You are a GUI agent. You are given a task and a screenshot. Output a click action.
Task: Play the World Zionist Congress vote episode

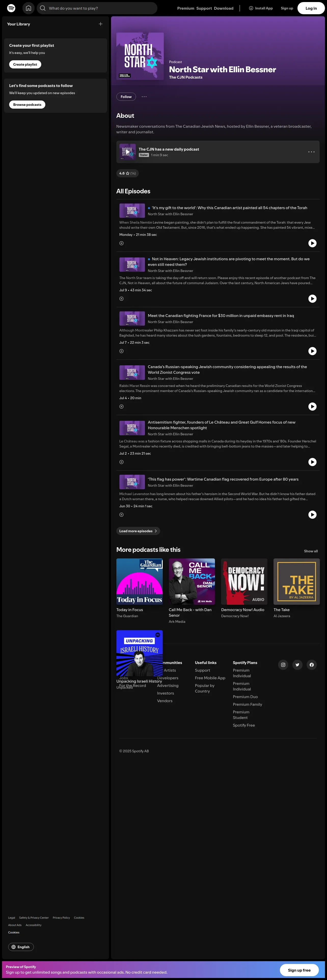[x=312, y=407]
